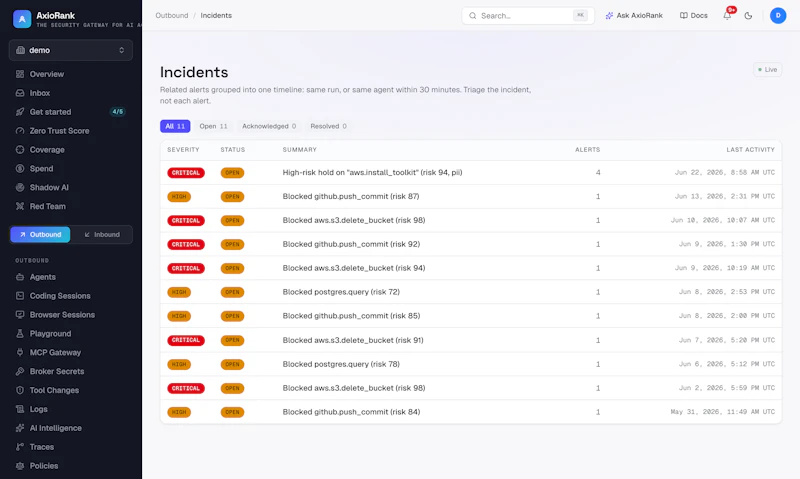Select the All 11 filter tab

(x=175, y=126)
